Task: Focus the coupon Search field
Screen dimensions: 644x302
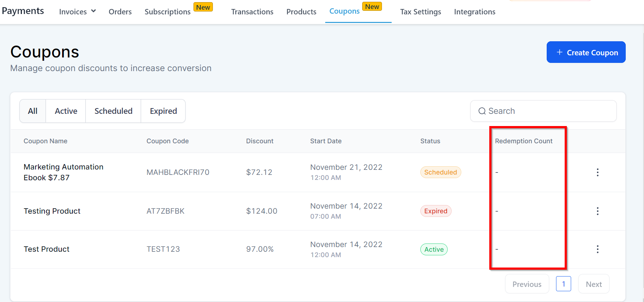Action: point(543,111)
